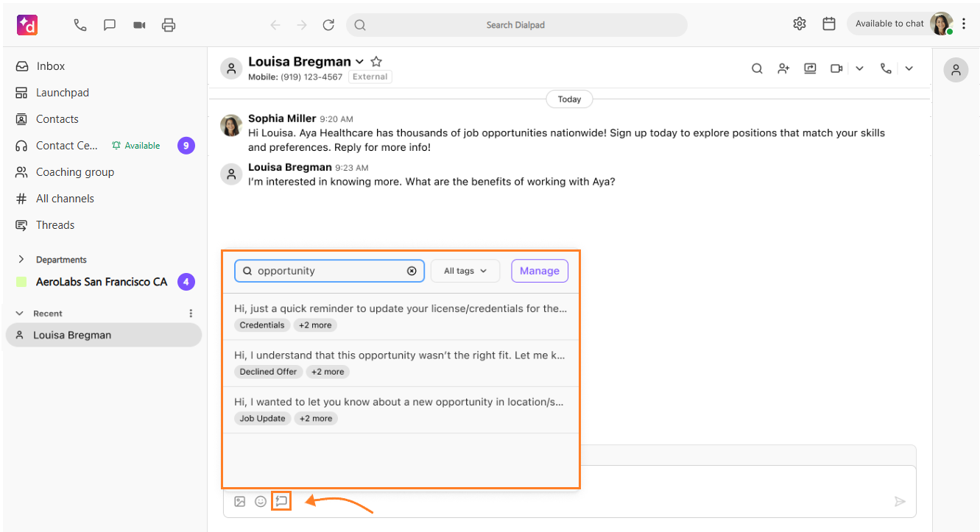Click the Declined Offer tag
Image resolution: width=980 pixels, height=532 pixels.
point(268,372)
